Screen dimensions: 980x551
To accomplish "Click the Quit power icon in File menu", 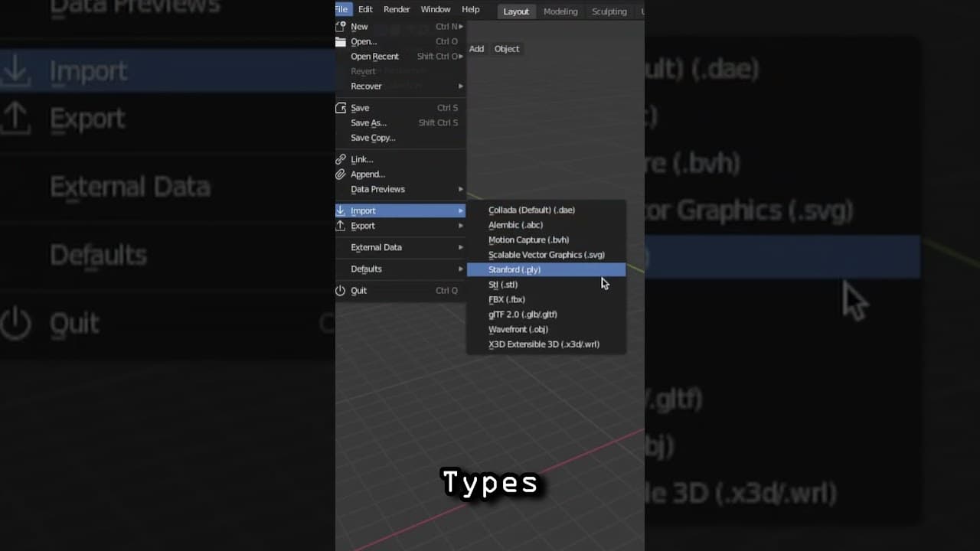I will pos(341,291).
